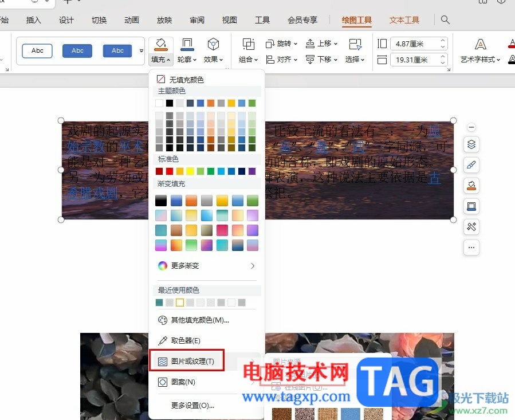Open the View tab
Image resolution: width=515 pixels, height=420 pixels.
tap(230, 20)
